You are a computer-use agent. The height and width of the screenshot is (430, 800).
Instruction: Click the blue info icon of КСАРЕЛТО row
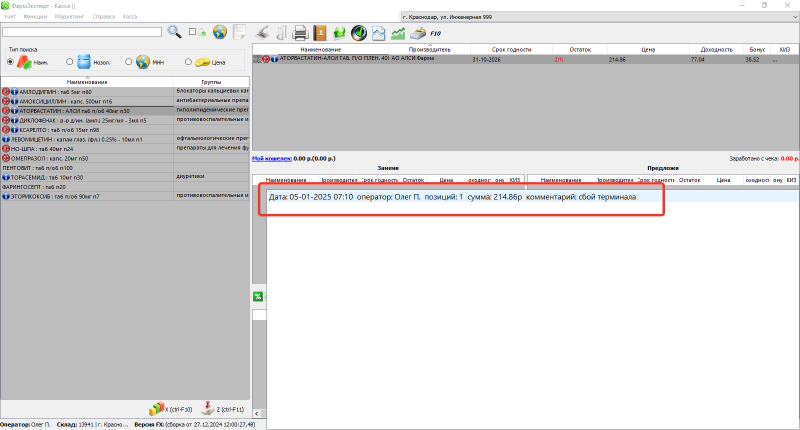click(14, 130)
